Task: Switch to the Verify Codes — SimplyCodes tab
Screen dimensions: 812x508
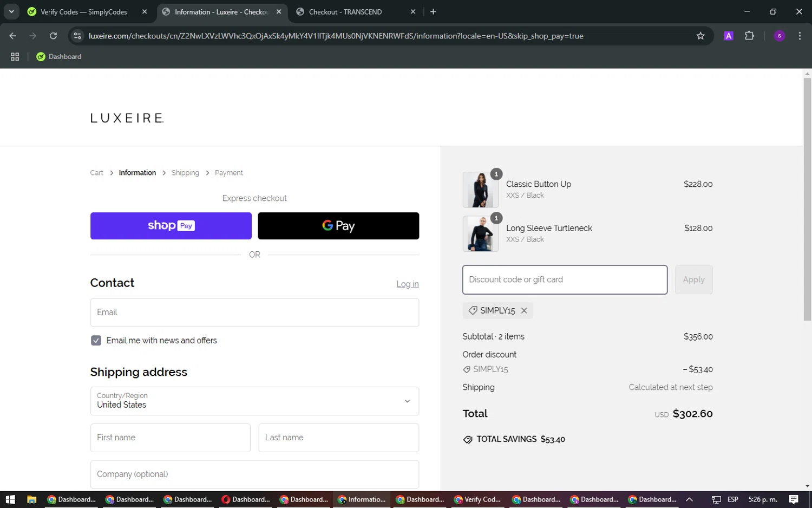Action: click(83, 11)
